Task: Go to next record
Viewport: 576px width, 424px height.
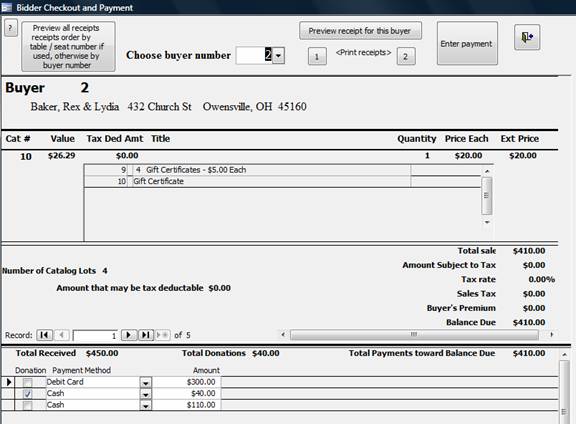Action: pos(129,335)
